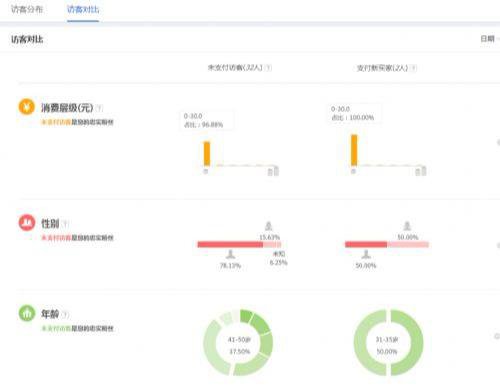Click the 支付新买家(2人) column header

[x=382, y=68]
